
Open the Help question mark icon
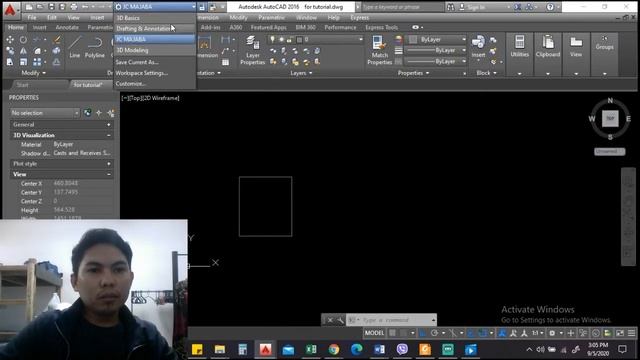pyautogui.click(x=551, y=7)
